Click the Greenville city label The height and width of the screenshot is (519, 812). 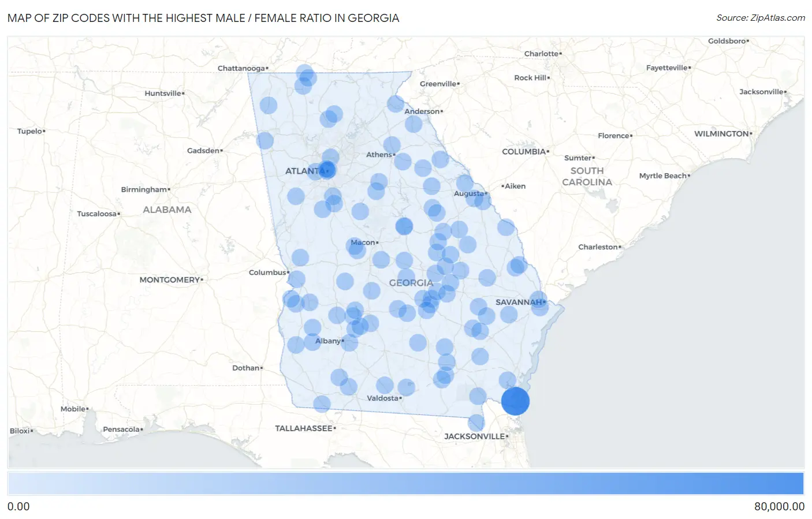tap(438, 84)
